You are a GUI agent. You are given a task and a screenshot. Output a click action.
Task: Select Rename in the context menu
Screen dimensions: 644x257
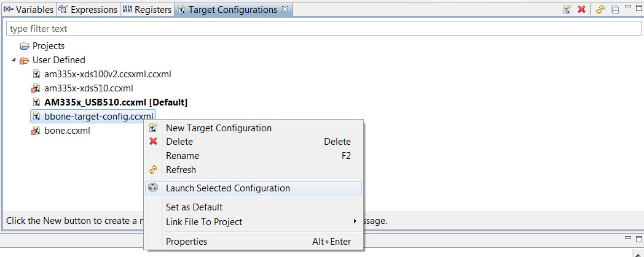coord(182,156)
